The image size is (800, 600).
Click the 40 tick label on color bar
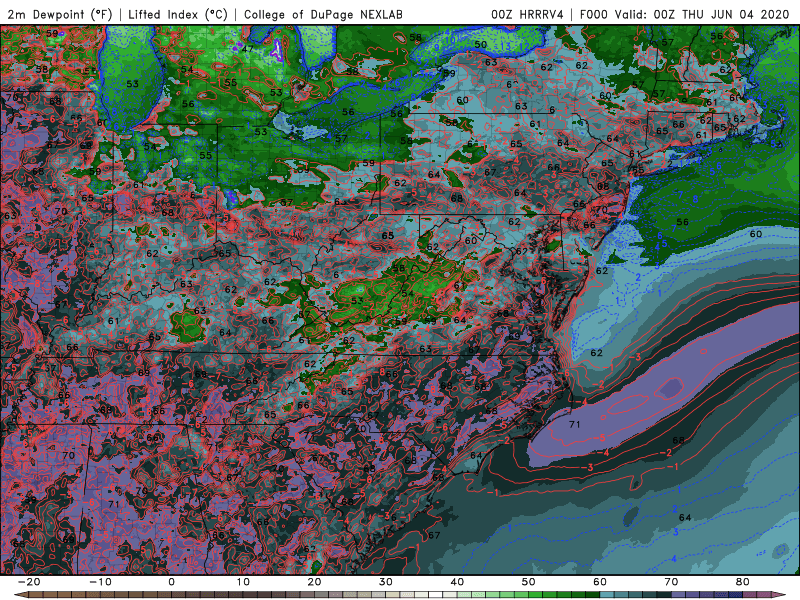pyautogui.click(x=457, y=582)
